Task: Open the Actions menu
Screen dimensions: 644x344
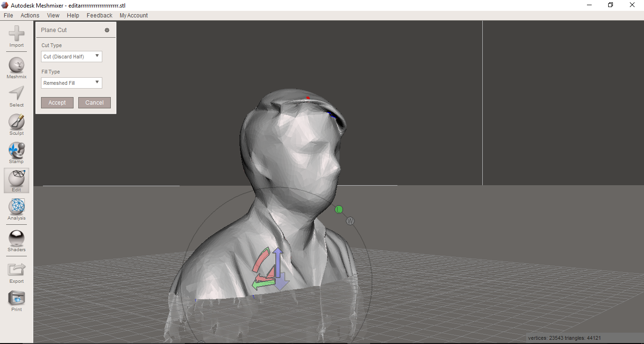Action: (30, 16)
